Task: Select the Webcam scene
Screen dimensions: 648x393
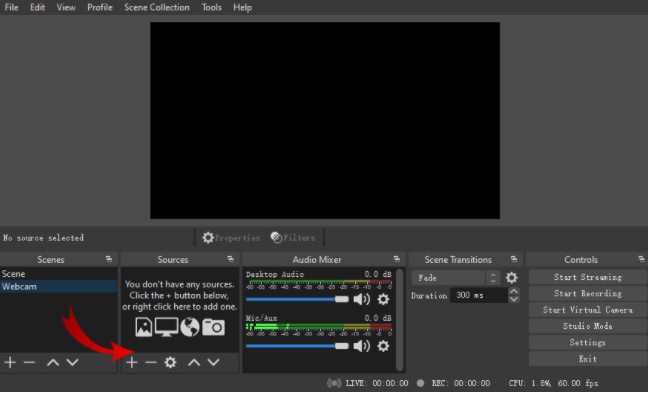Action: coord(58,286)
